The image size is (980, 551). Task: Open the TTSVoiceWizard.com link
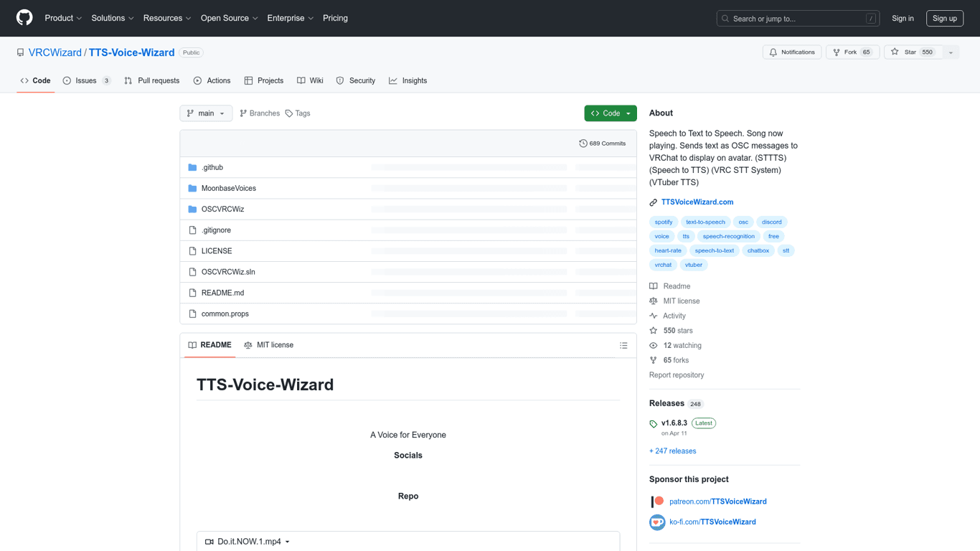(697, 202)
